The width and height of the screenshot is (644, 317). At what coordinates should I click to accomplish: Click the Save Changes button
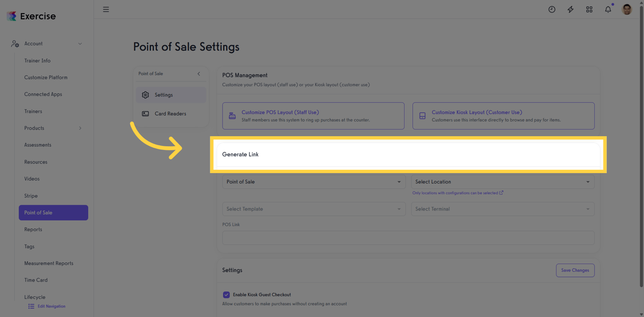pyautogui.click(x=575, y=270)
